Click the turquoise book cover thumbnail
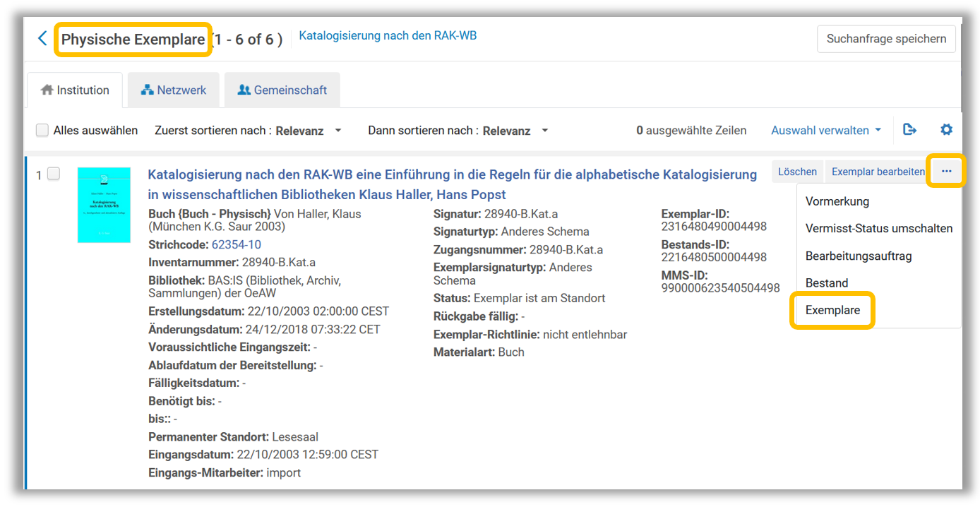980x507 pixels. click(x=104, y=205)
